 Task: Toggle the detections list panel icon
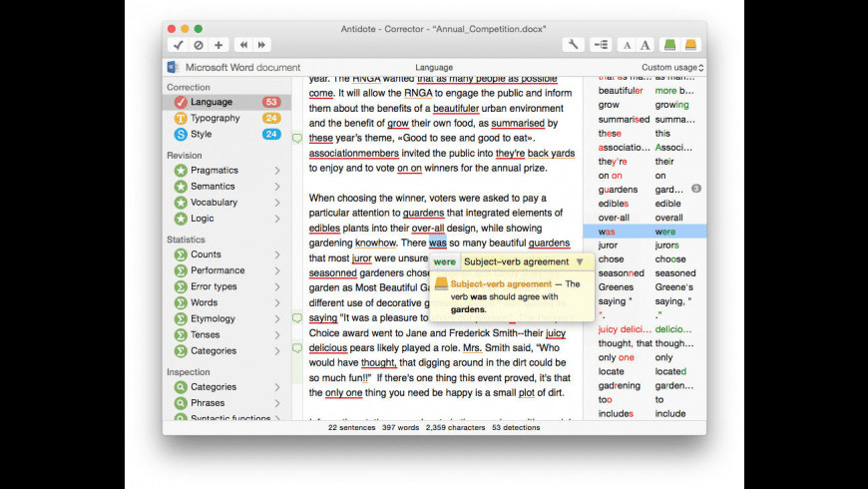click(601, 45)
